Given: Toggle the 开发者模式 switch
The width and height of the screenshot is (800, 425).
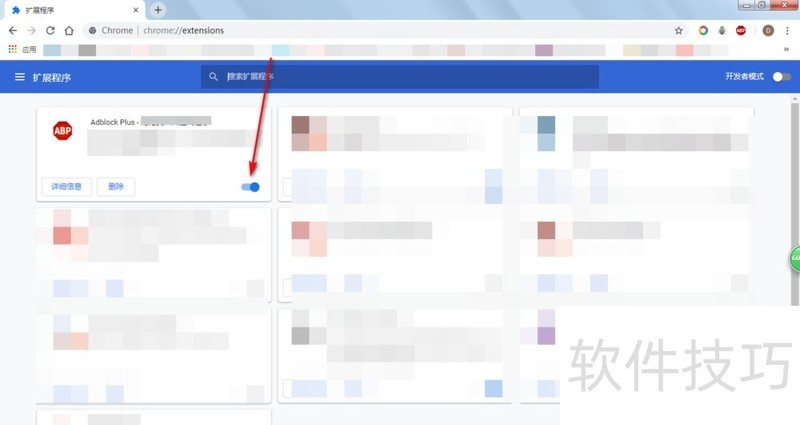Looking at the screenshot, I should point(782,77).
